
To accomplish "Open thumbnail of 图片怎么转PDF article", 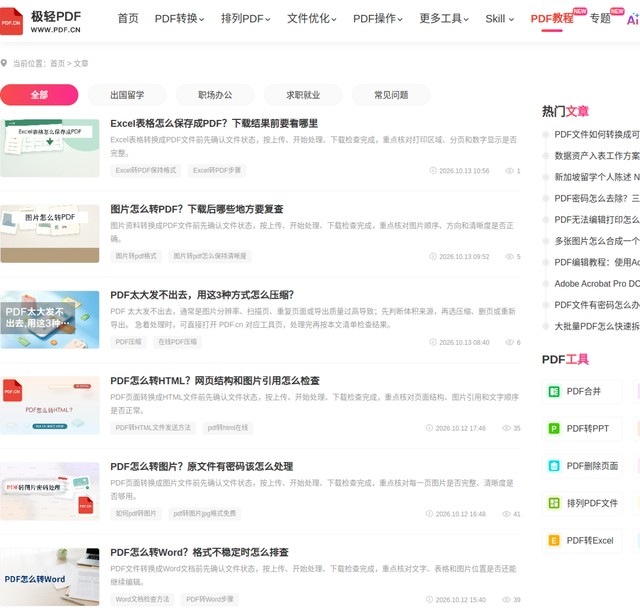I will [x=49, y=234].
